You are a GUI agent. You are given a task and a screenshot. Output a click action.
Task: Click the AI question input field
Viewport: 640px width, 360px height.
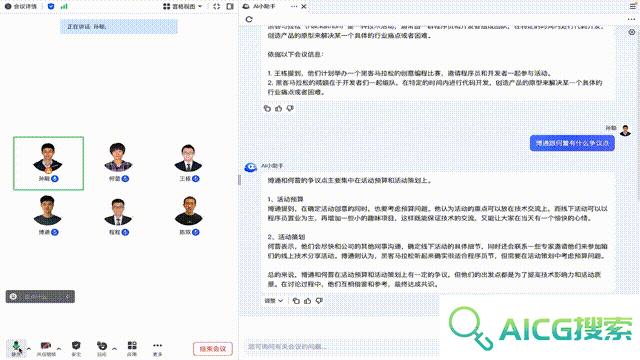point(341,347)
